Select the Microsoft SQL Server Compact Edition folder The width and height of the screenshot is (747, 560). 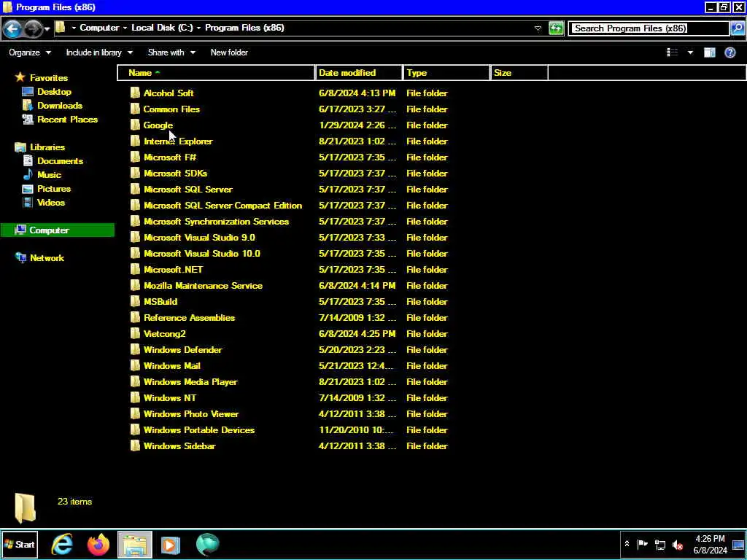[223, 205]
